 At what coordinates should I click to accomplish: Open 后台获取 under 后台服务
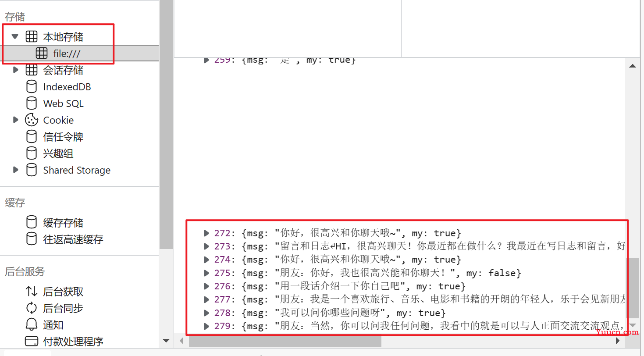(63, 292)
